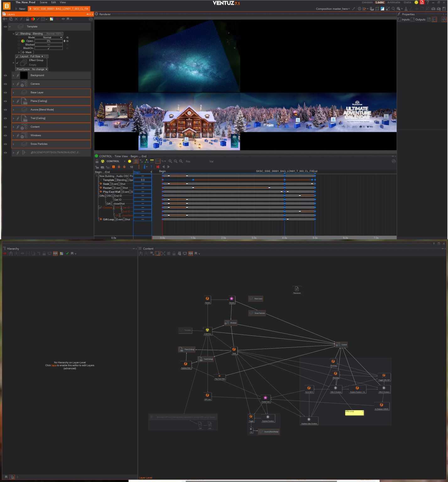Open the Composition master_hero dropdown
This screenshot has width=448, height=482.
(333, 9)
